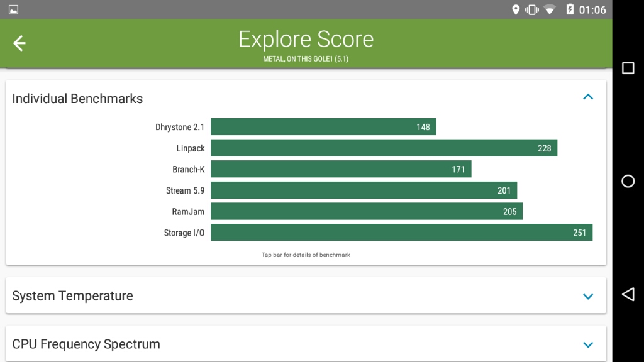Screen dimensions: 644x362
Task: Click the RamJam label
Action: [188, 212]
